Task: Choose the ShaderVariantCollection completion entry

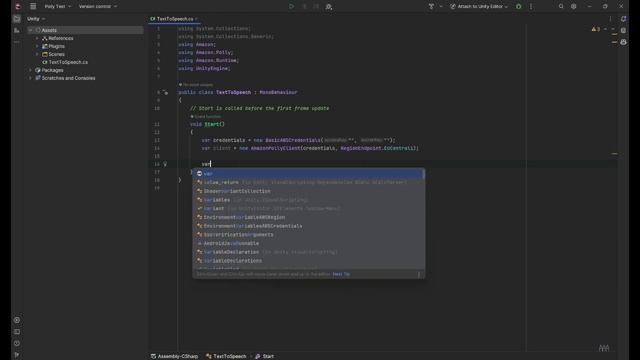Action: tap(308, 191)
